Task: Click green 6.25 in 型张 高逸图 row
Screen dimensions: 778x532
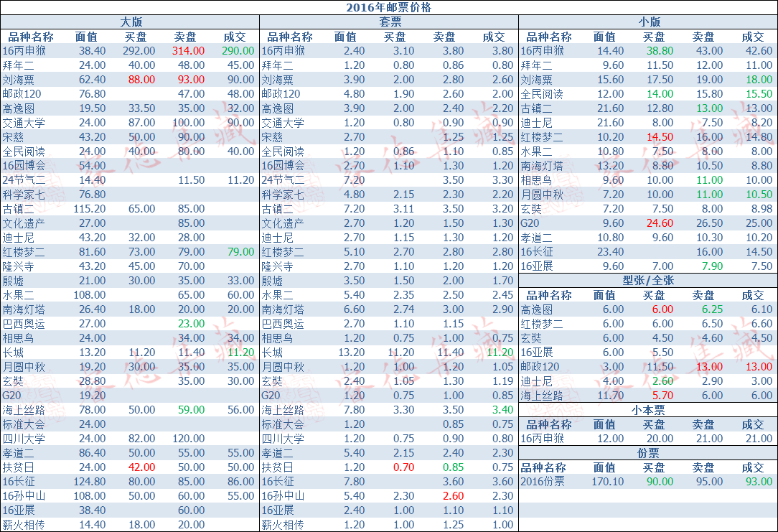Action: click(x=712, y=309)
